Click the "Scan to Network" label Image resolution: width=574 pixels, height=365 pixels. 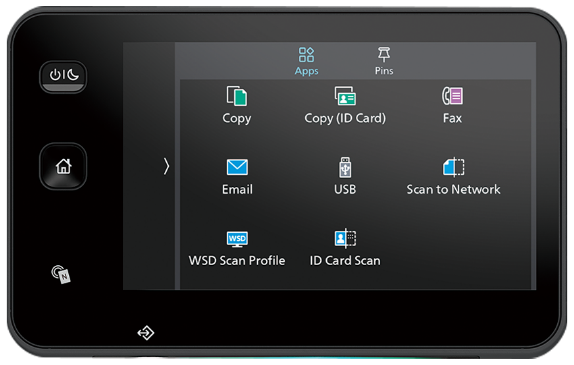click(x=453, y=189)
